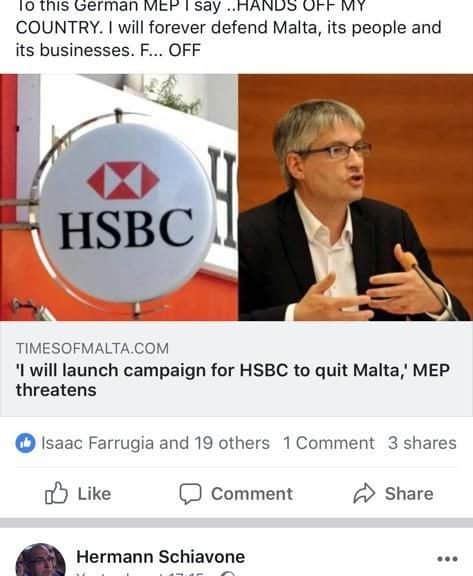473x576 pixels.
Task: Open Hermann Schiavone's profile picture
Action: click(x=40, y=559)
